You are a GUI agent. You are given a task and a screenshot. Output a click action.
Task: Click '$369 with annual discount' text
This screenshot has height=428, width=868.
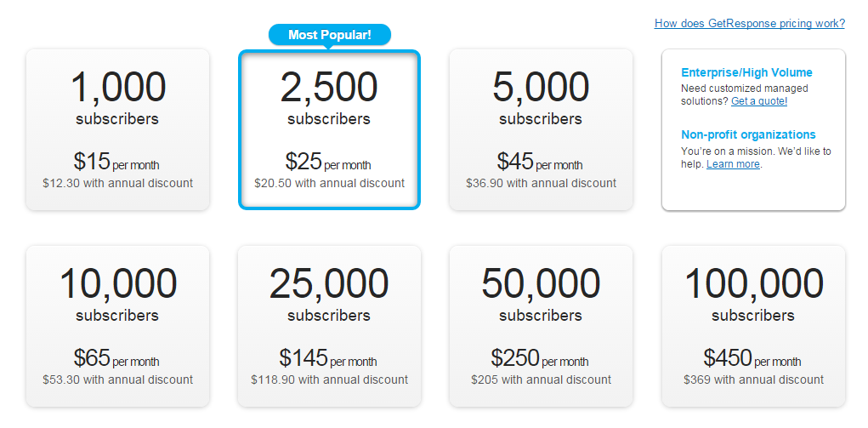753,379
